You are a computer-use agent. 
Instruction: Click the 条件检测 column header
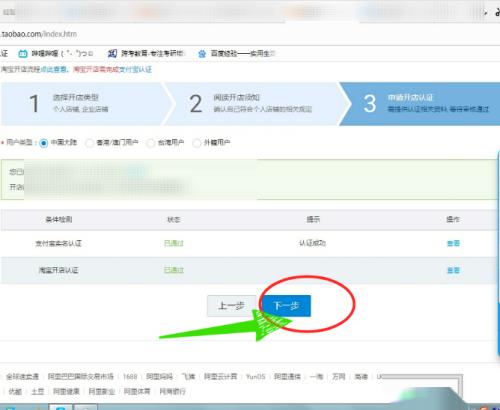click(x=59, y=220)
